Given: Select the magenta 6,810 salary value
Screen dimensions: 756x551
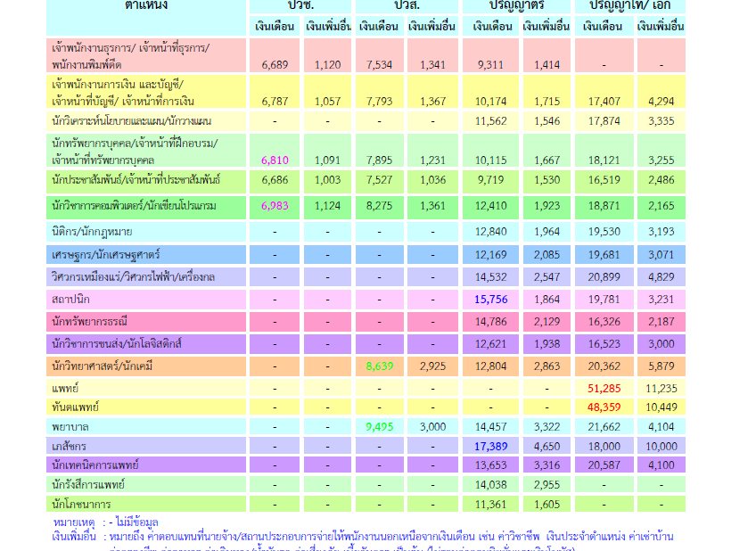Looking at the screenshot, I should point(275,159).
